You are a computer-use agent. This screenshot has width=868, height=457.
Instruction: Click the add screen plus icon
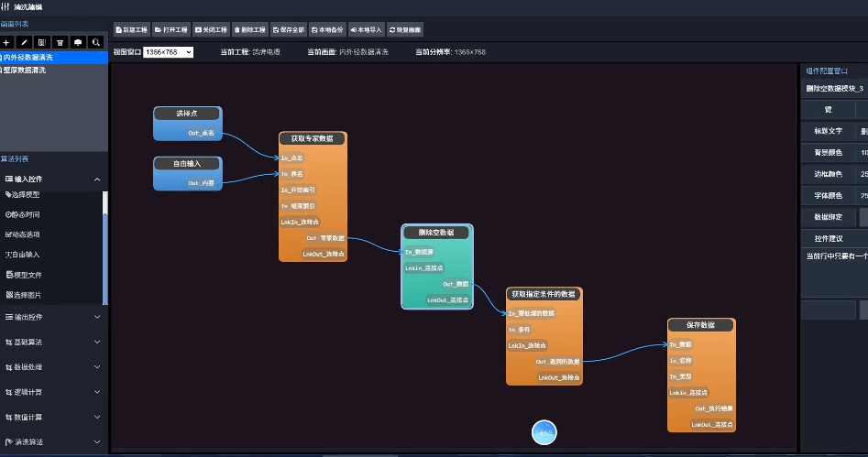6,42
